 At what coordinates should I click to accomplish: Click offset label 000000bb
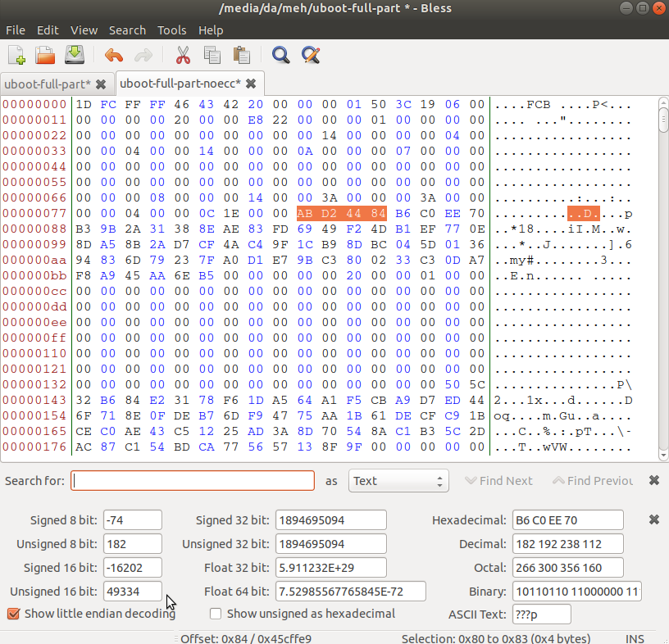(34, 276)
